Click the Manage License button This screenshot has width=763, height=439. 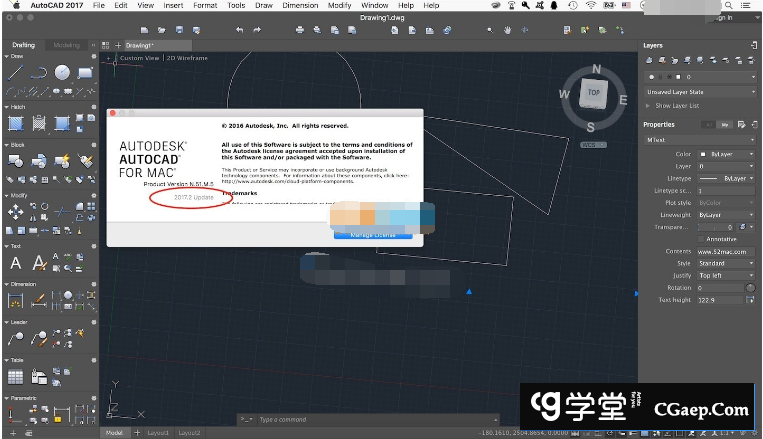372,235
